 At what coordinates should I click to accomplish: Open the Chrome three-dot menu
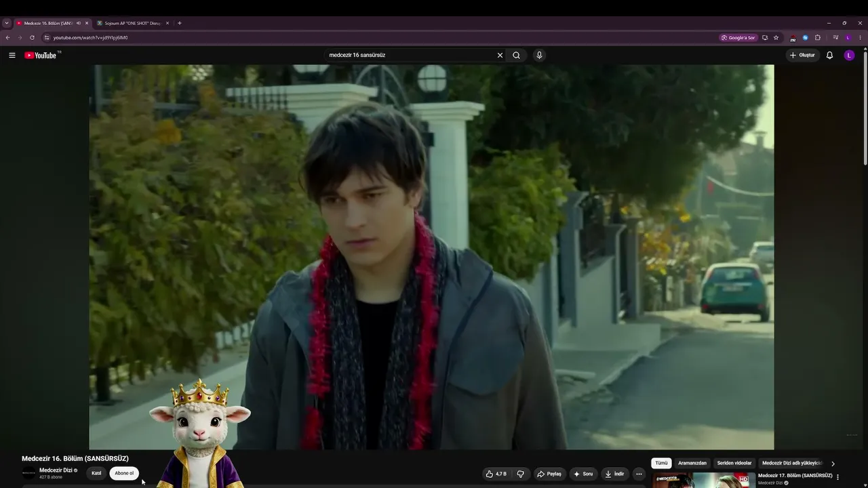click(860, 37)
